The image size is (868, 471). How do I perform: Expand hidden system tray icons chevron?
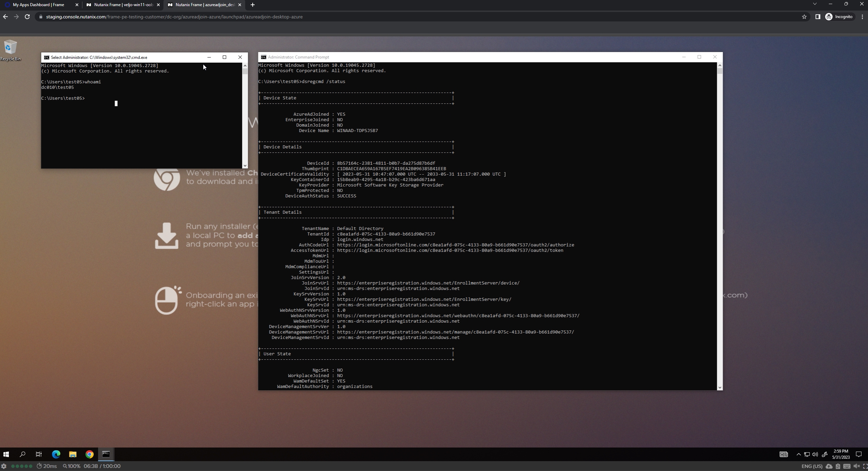point(799,454)
